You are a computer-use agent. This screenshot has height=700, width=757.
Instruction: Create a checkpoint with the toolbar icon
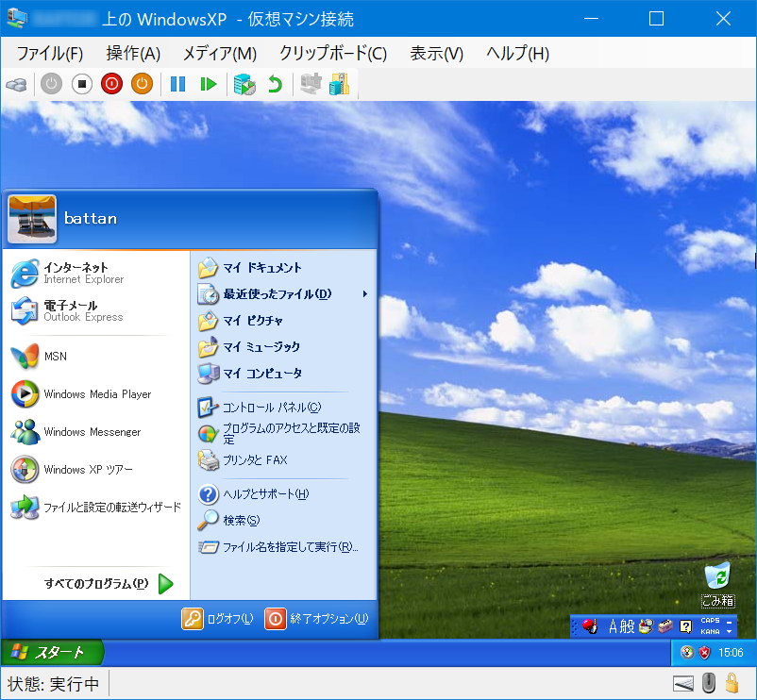(x=244, y=84)
